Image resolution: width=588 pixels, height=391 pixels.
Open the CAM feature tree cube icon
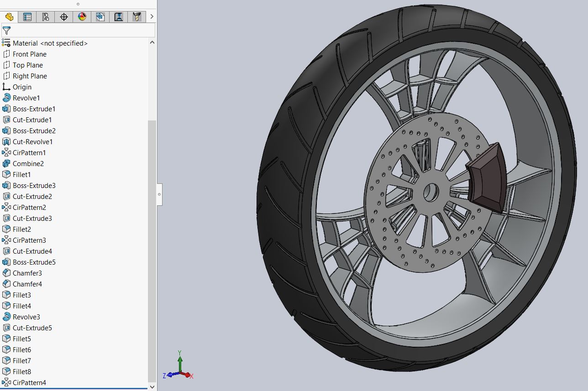pyautogui.click(x=100, y=16)
